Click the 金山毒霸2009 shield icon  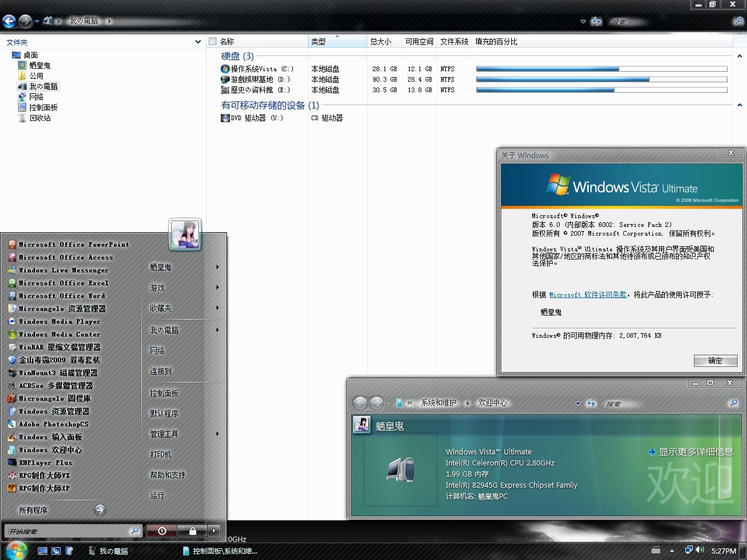12,360
